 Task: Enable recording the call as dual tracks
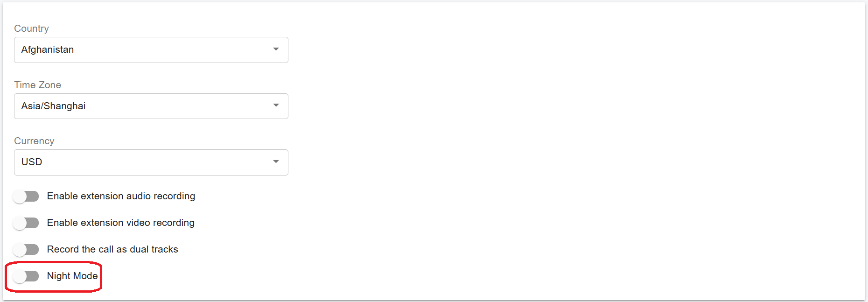(26, 249)
